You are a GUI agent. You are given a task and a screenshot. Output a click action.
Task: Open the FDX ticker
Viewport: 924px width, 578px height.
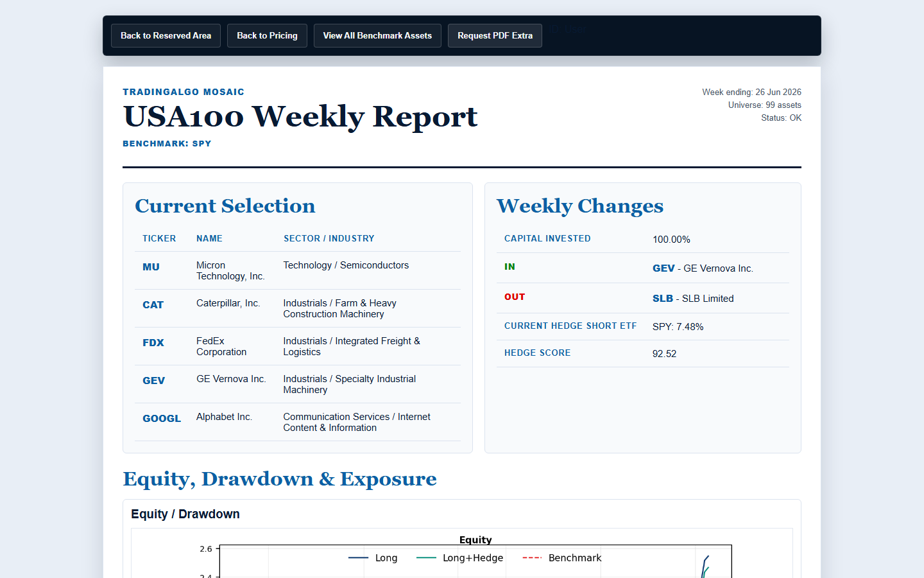pyautogui.click(x=153, y=343)
